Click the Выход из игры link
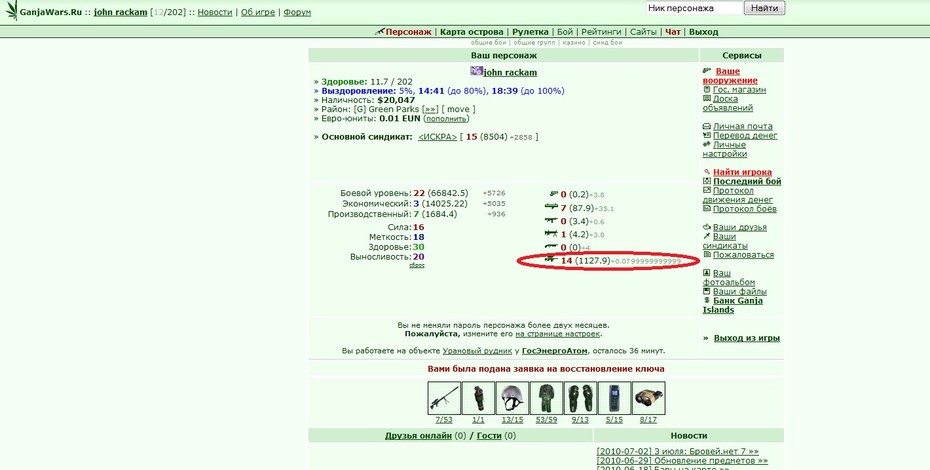Screen dimensions: 930x470 746,338
